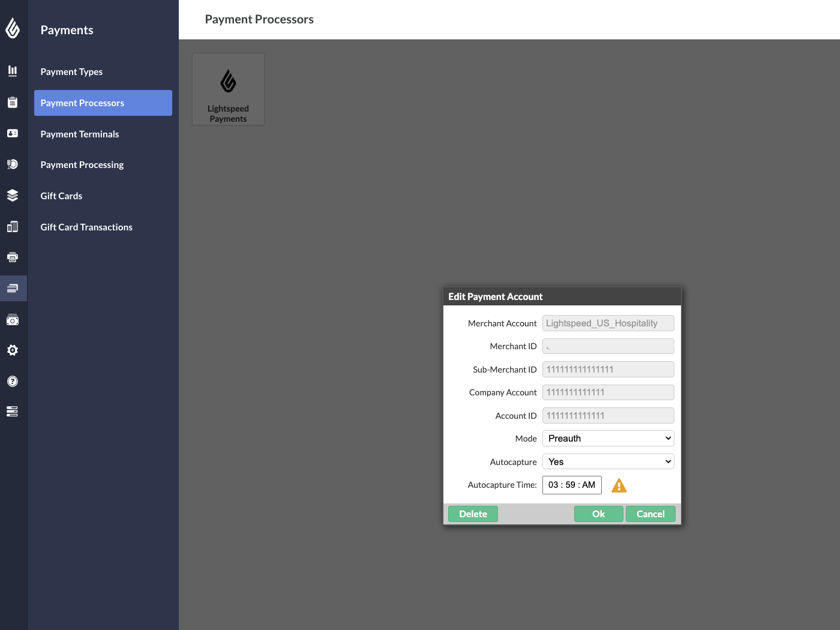Click the restaurant plate and glass icon

tap(13, 164)
